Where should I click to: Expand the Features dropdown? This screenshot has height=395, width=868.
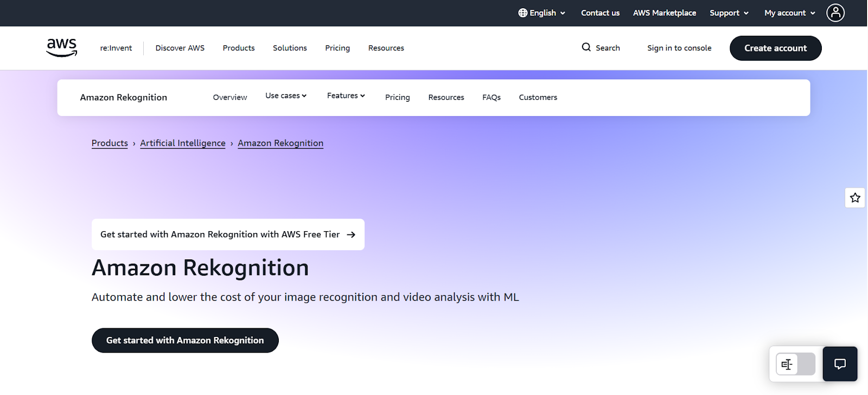pos(346,96)
